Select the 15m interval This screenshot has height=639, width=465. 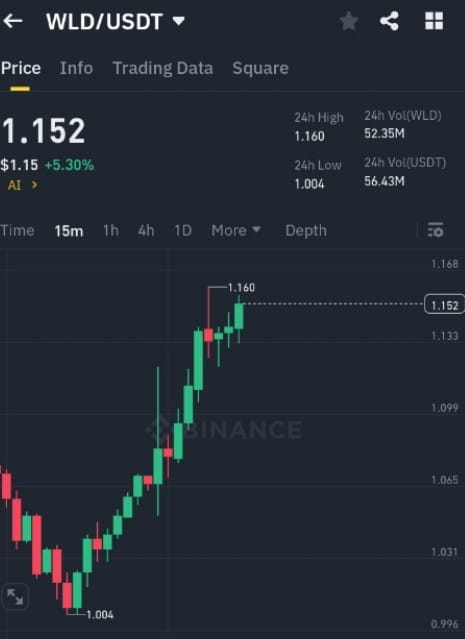click(x=69, y=231)
